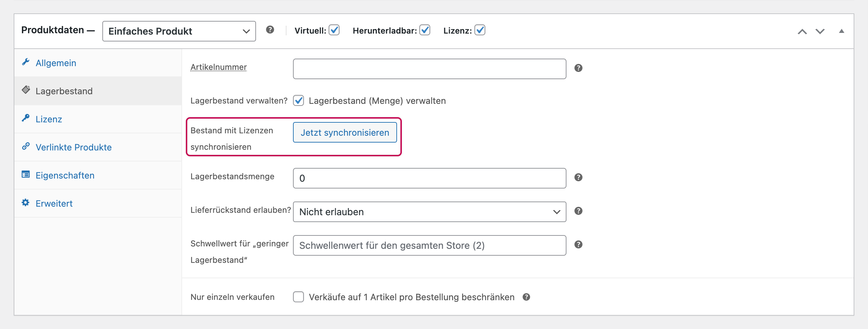Image resolution: width=868 pixels, height=329 pixels.
Task: Open the Allgemein tab
Action: coord(98,63)
